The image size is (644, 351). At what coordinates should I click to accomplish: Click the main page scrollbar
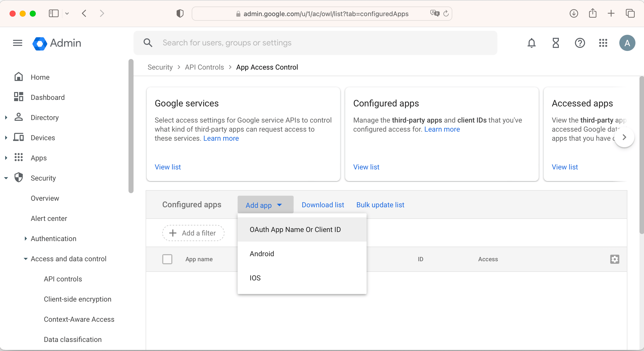[641, 155]
